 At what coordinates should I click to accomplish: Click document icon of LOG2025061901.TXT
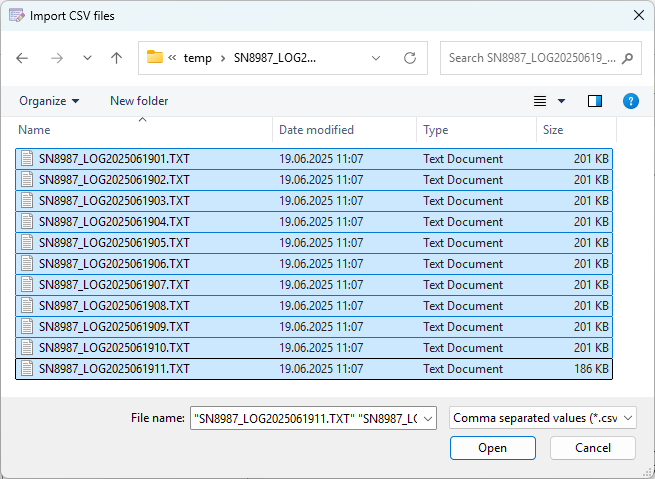27,159
